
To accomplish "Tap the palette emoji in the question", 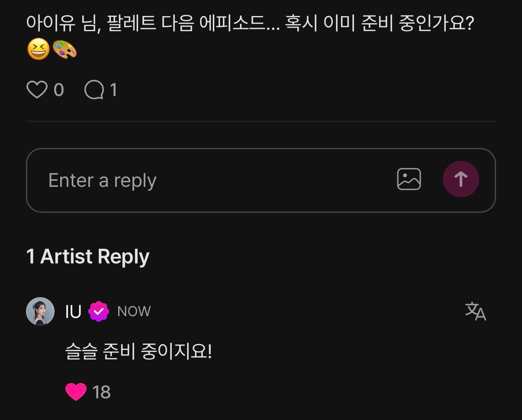I will click(66, 50).
